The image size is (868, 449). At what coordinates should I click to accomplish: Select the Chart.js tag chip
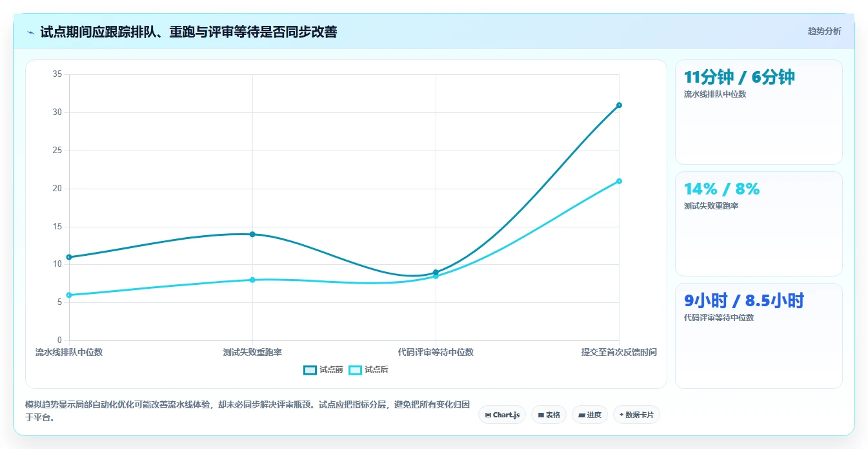pos(502,415)
